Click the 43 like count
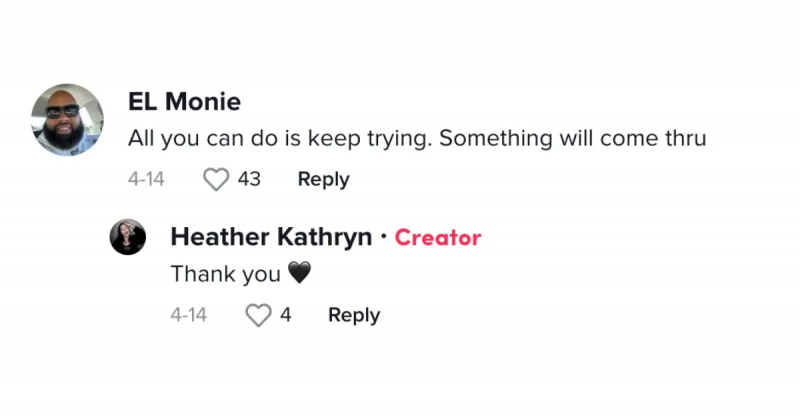The height and width of the screenshot is (418, 800). pos(249,179)
